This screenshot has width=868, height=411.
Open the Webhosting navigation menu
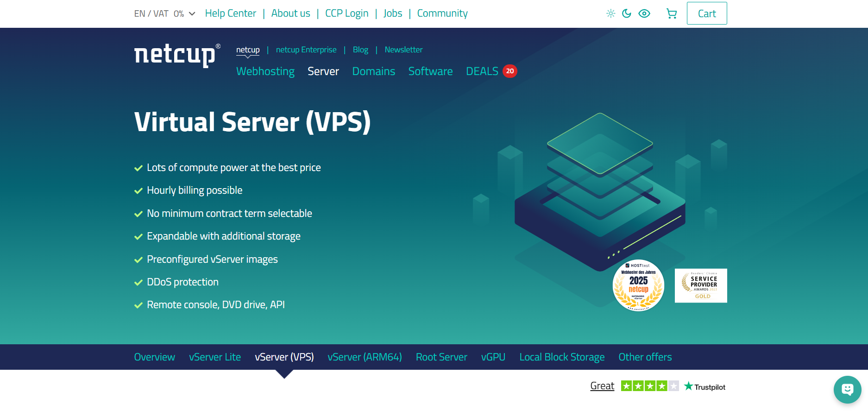tap(265, 71)
